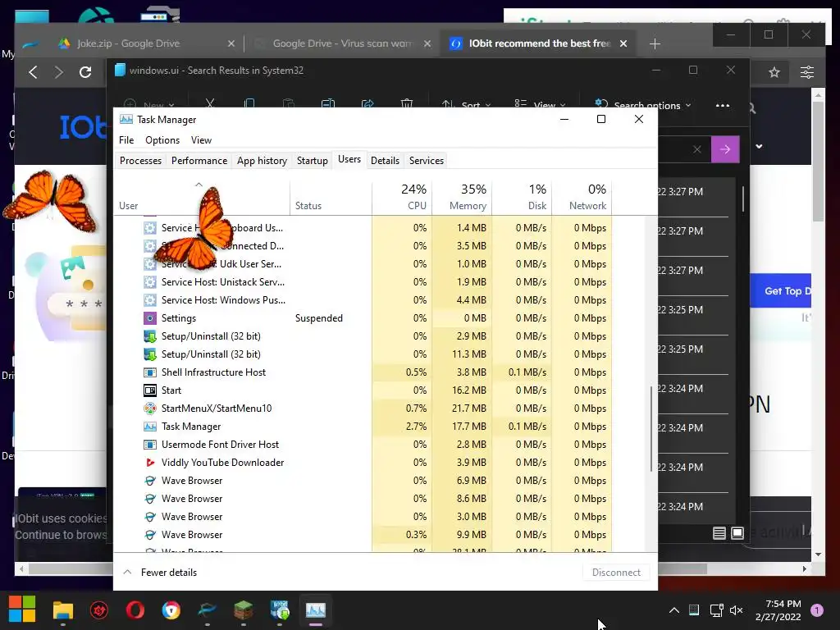Switch Explorer to details view layout icon
Viewport: 840px width, 630px height.
click(719, 533)
